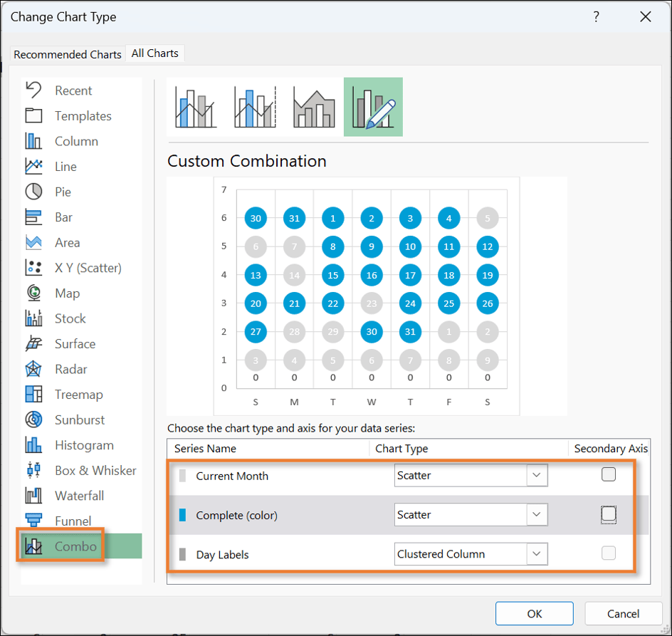Choose the Column chart icon
This screenshot has height=636, width=672.
[x=33, y=141]
